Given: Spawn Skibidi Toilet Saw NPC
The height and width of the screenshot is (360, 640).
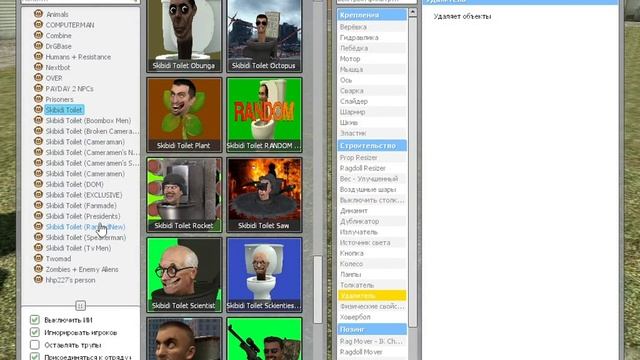Looking at the screenshot, I should pyautogui.click(x=264, y=195).
